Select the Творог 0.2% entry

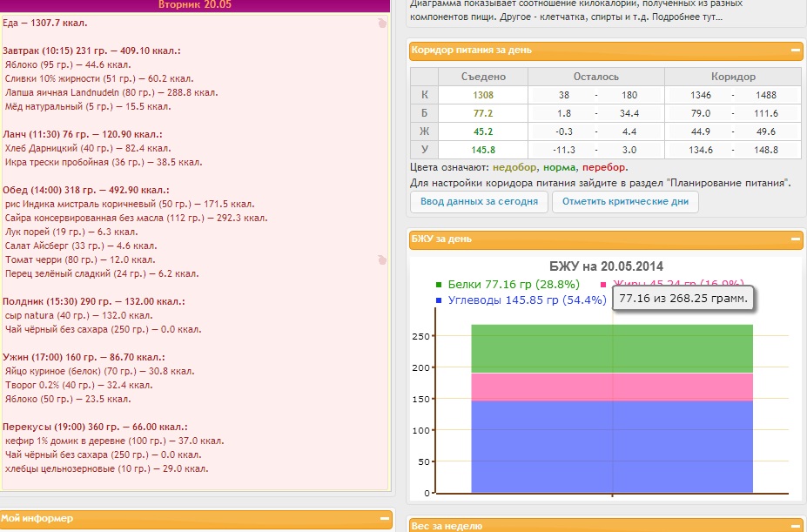[78, 384]
